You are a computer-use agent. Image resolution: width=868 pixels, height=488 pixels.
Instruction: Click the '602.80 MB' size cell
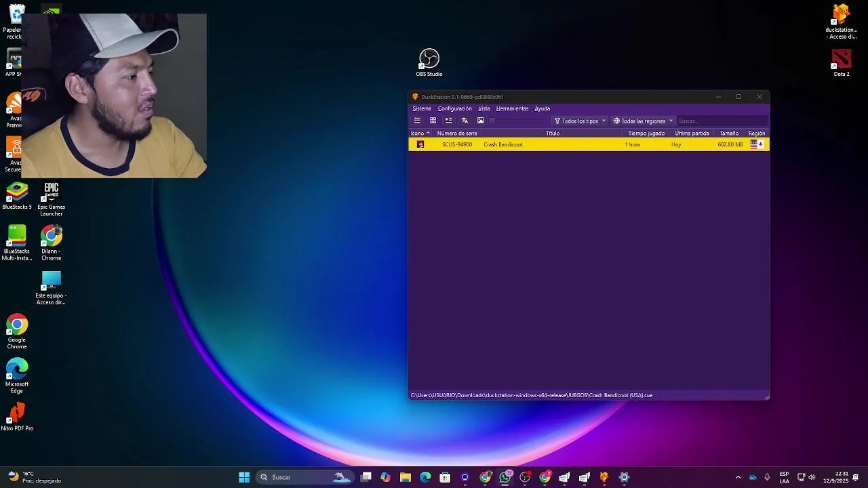730,144
